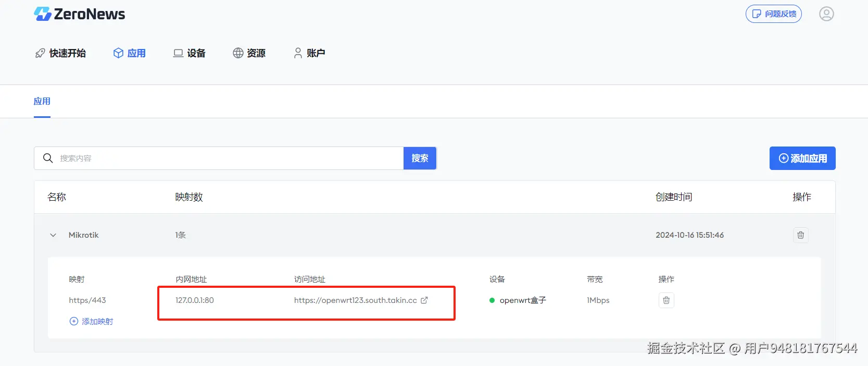Open the 设备 navigation item
Viewport: 868px width, 366px height.
(190, 53)
